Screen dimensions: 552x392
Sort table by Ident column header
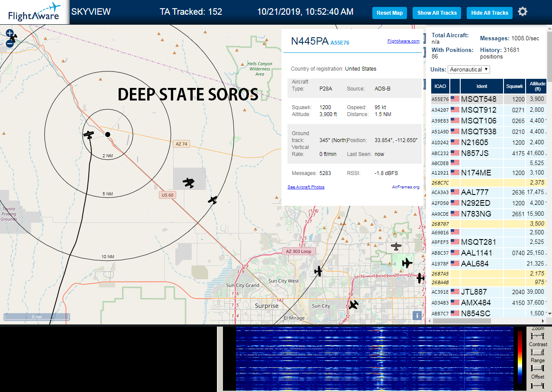[482, 86]
